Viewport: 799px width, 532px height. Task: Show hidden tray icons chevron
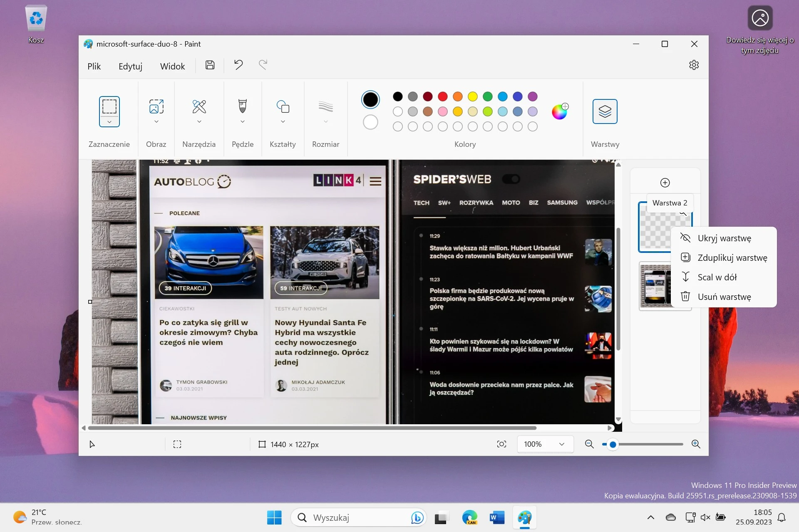pyautogui.click(x=651, y=517)
